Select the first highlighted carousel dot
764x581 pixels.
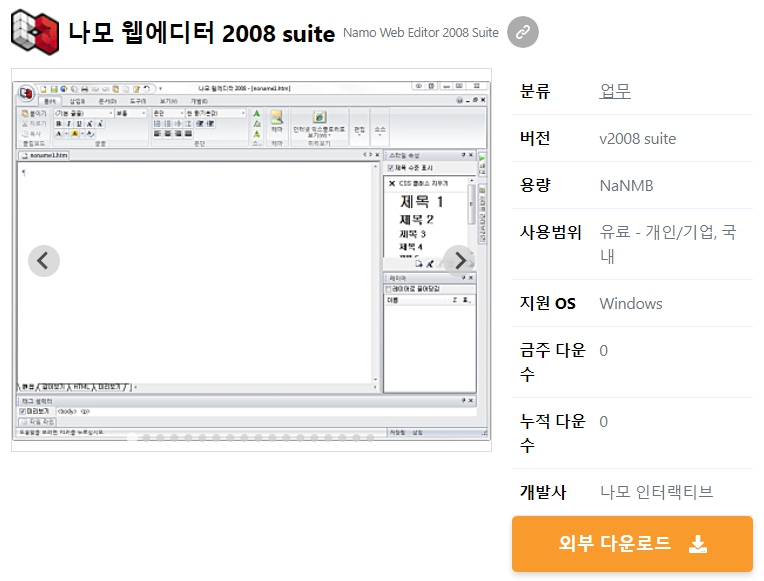click(132, 438)
